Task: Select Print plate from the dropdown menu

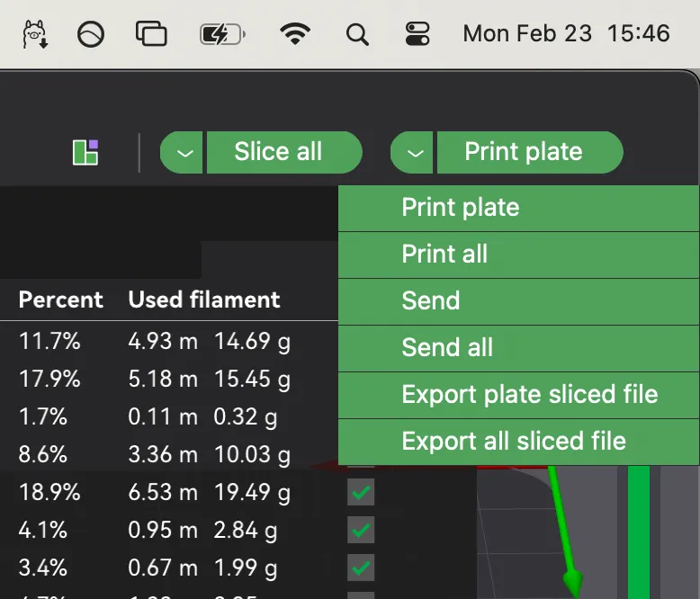Action: [518, 208]
